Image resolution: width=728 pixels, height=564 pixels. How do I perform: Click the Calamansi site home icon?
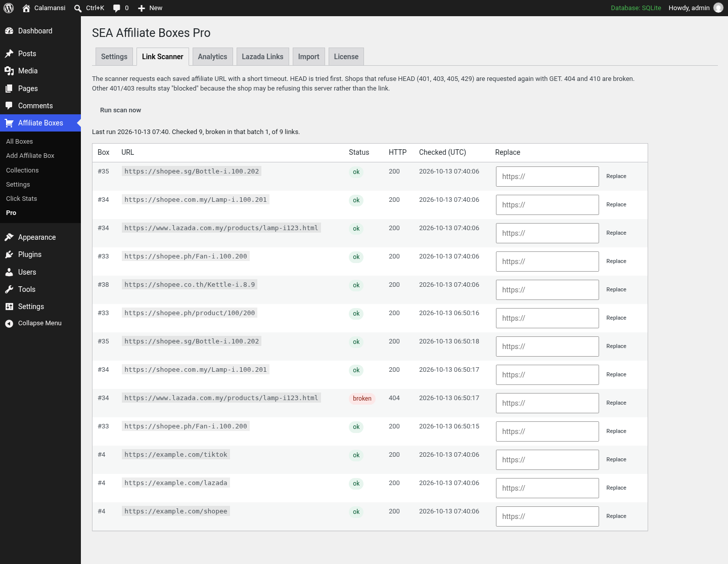(26, 8)
